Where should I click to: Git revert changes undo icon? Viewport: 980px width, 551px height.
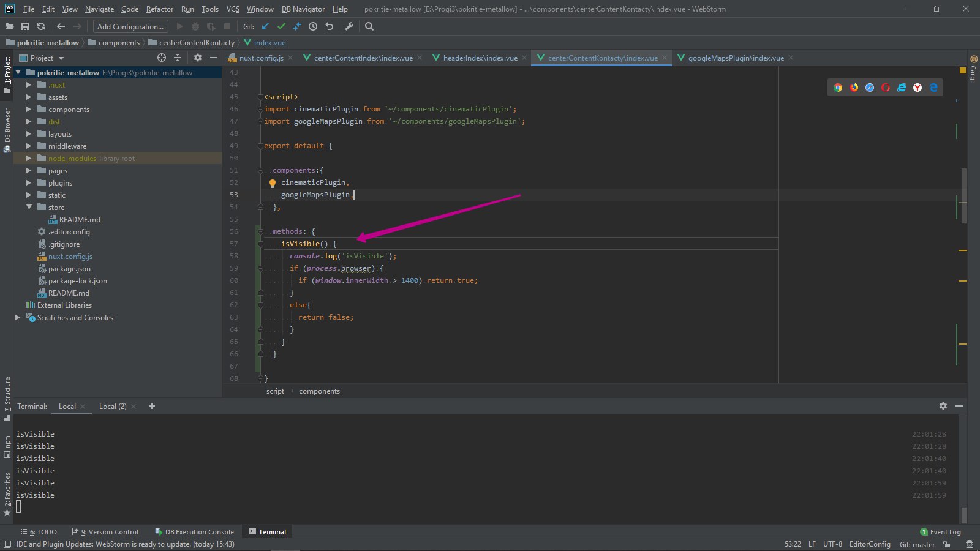329,26
